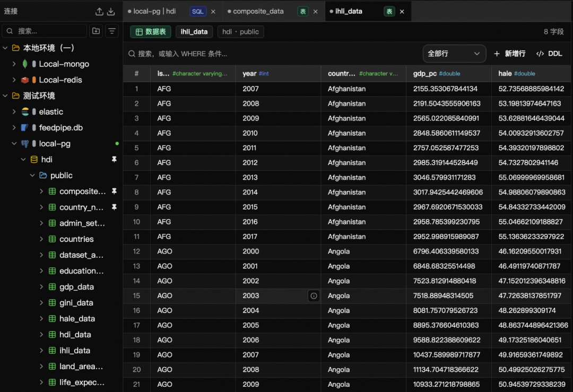Click the upload connections icon

point(99,11)
